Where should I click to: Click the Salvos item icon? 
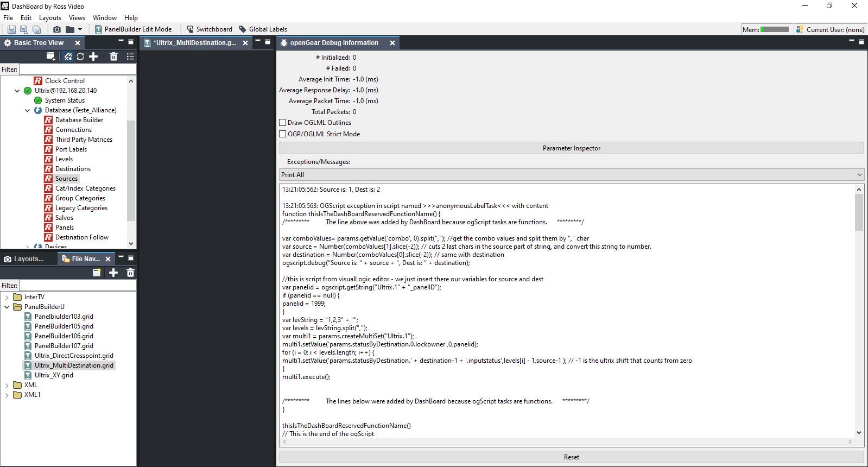[x=48, y=218]
